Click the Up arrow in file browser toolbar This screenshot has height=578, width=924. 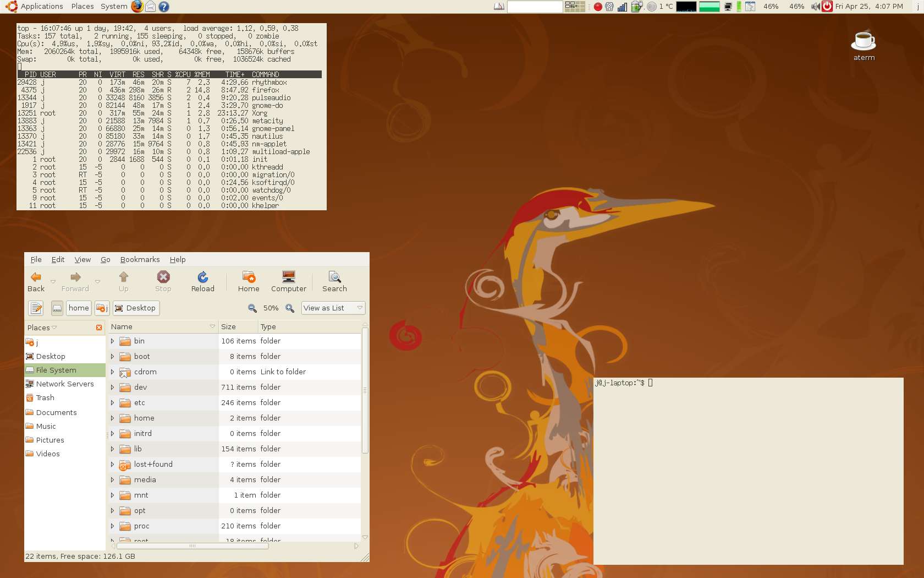pyautogui.click(x=123, y=281)
